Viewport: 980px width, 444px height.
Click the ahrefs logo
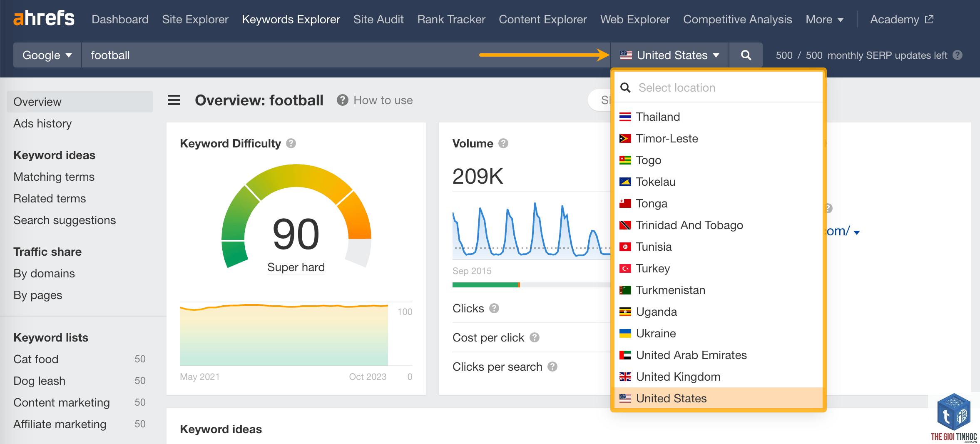point(44,19)
